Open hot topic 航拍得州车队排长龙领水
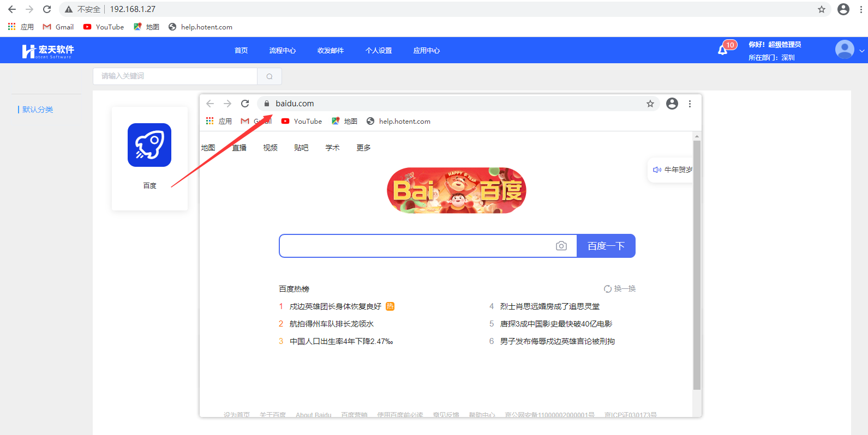Image resolution: width=868 pixels, height=435 pixels. (x=332, y=324)
